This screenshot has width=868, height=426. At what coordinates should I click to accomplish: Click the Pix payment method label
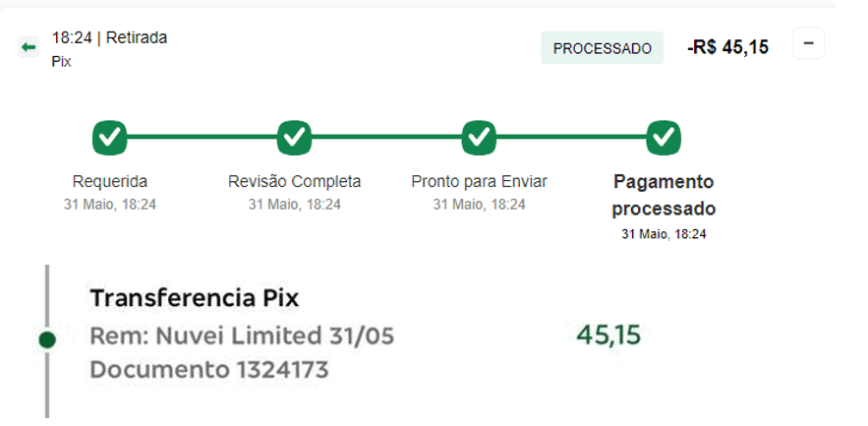pyautogui.click(x=62, y=62)
